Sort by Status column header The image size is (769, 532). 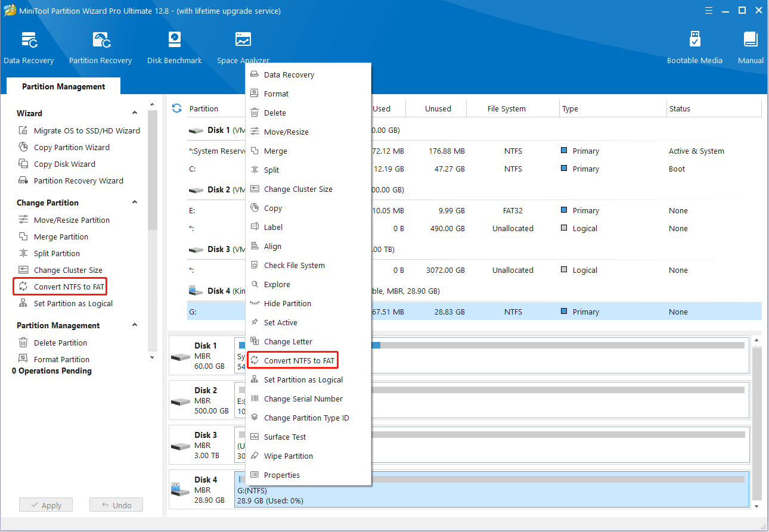coord(714,108)
